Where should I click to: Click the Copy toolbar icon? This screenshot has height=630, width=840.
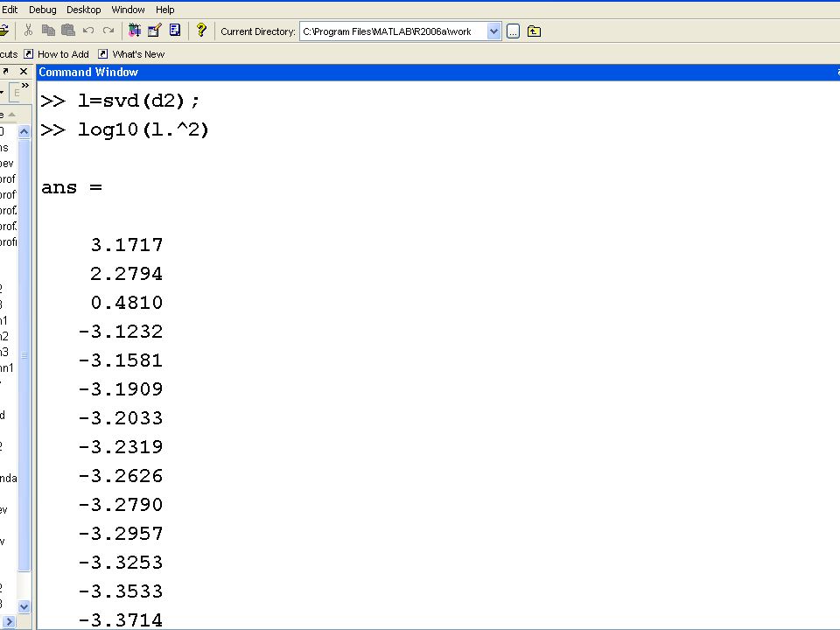click(48, 31)
